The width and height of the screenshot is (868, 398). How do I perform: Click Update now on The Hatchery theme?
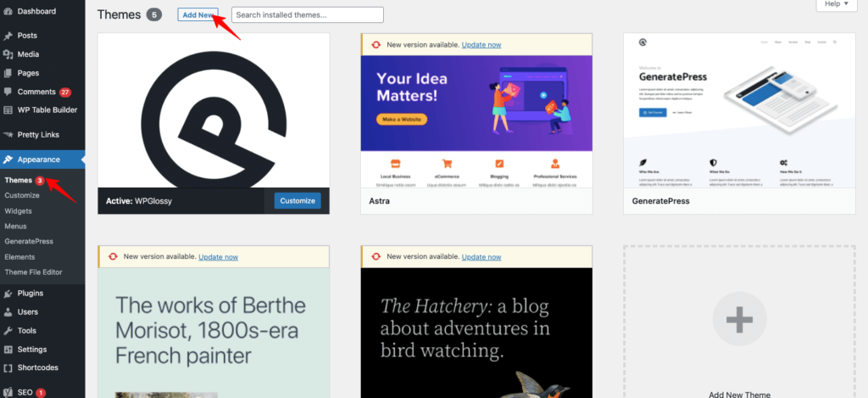coord(481,256)
